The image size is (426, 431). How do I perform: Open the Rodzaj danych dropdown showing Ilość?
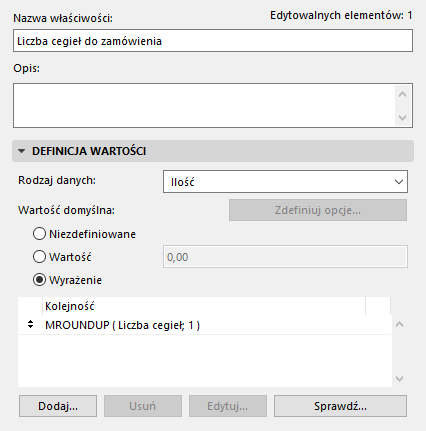[x=285, y=182]
